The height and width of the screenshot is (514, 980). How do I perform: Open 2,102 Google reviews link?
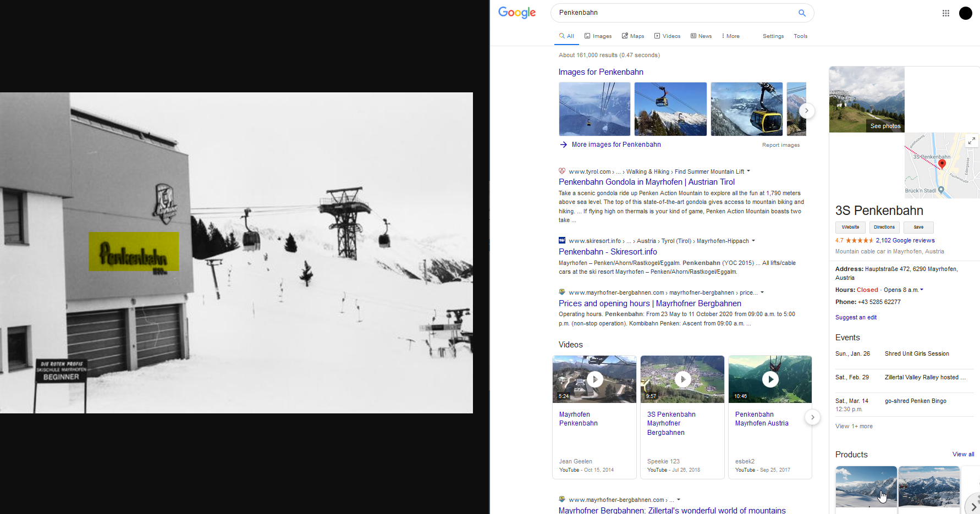(905, 240)
